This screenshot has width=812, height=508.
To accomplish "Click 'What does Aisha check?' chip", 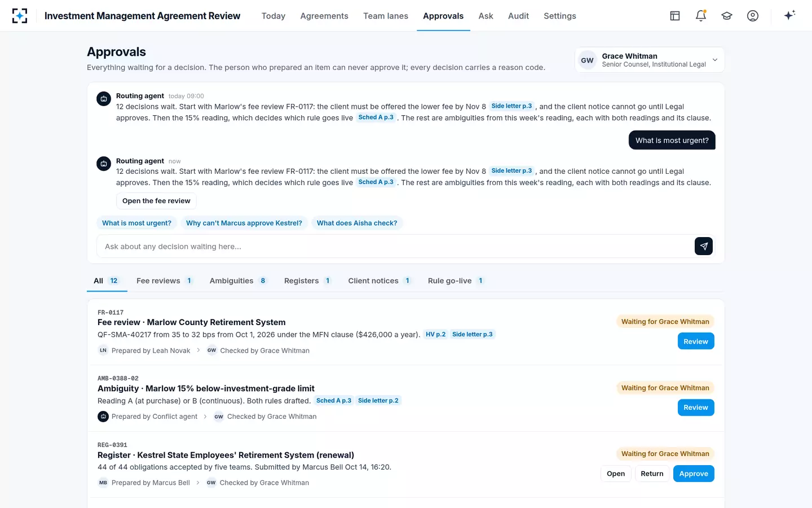I will (357, 223).
